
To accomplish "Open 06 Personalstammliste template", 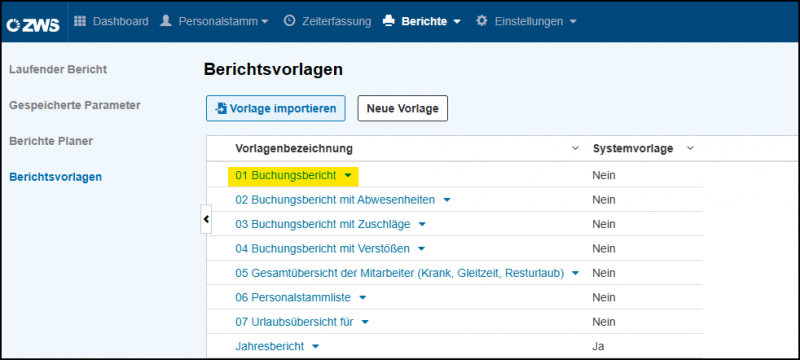I will pyautogui.click(x=293, y=297).
